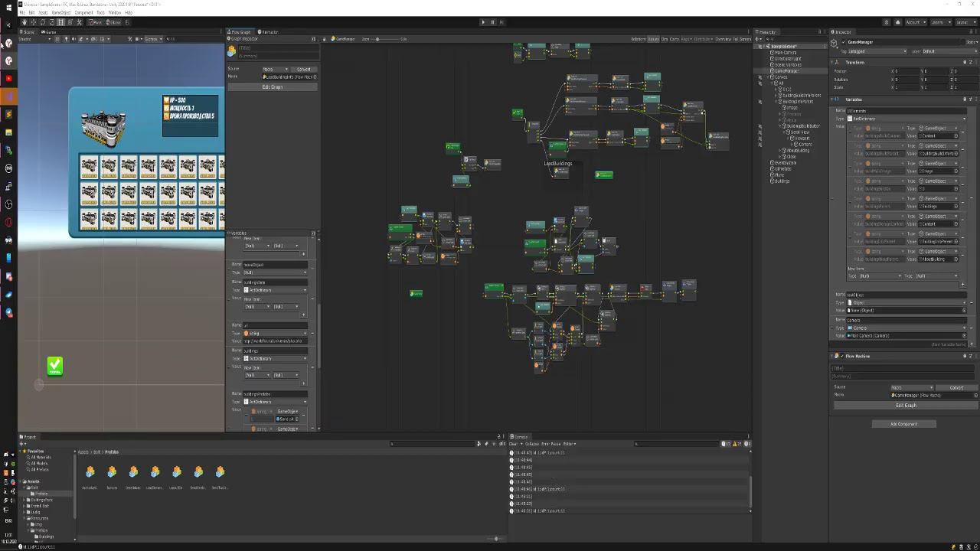This screenshot has width=980, height=551.
Task: Select the first prefab in Project panel
Action: point(90,472)
